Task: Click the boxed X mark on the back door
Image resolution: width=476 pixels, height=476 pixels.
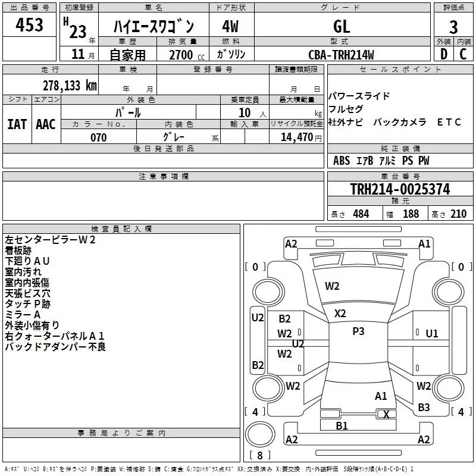Action: [x=386, y=415]
